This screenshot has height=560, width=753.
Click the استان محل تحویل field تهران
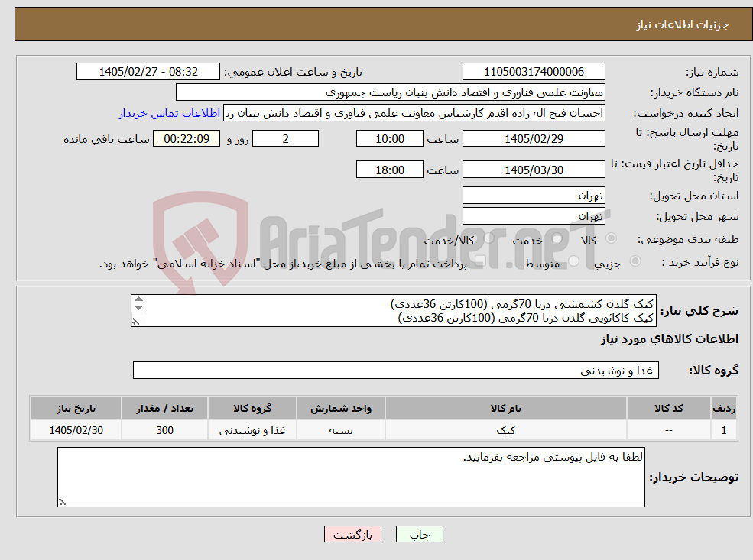click(534, 196)
